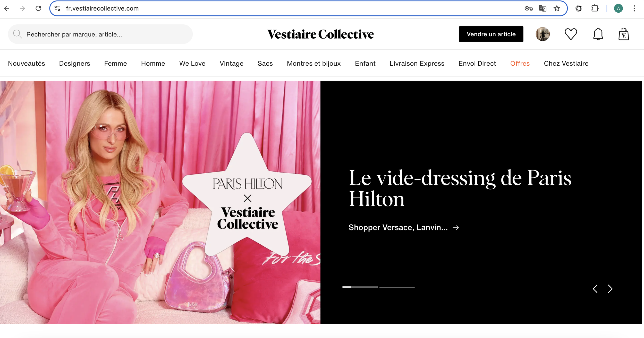The height and width of the screenshot is (338, 644).
Task: Click the Paris Hilton banner image
Action: pyautogui.click(x=160, y=202)
